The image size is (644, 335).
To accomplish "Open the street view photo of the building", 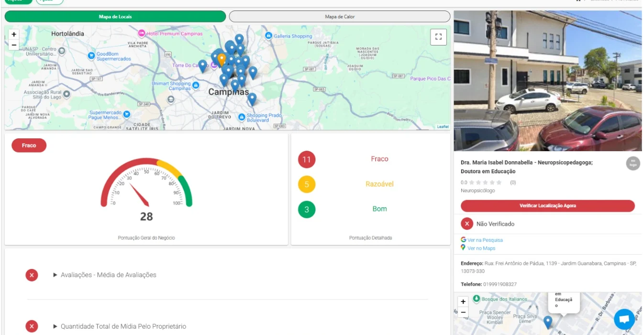I will point(548,81).
